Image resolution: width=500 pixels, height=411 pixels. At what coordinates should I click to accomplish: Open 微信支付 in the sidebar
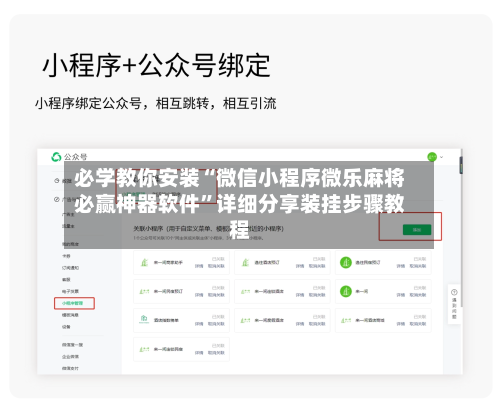click(70, 368)
